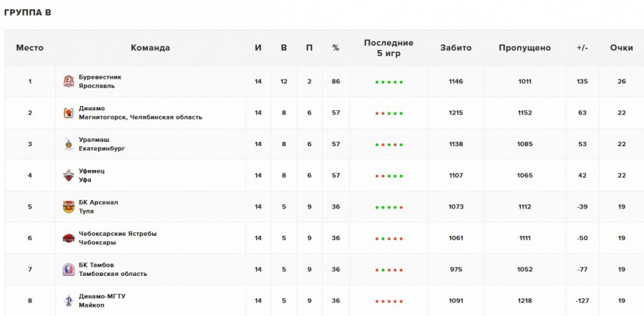Click the Место column header
The width and height of the screenshot is (644, 316).
point(29,48)
